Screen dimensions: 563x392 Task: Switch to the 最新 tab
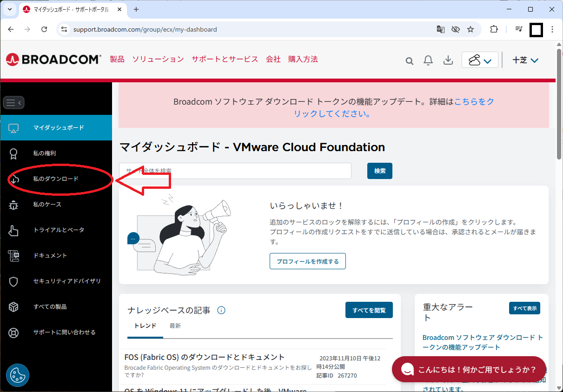coord(175,326)
